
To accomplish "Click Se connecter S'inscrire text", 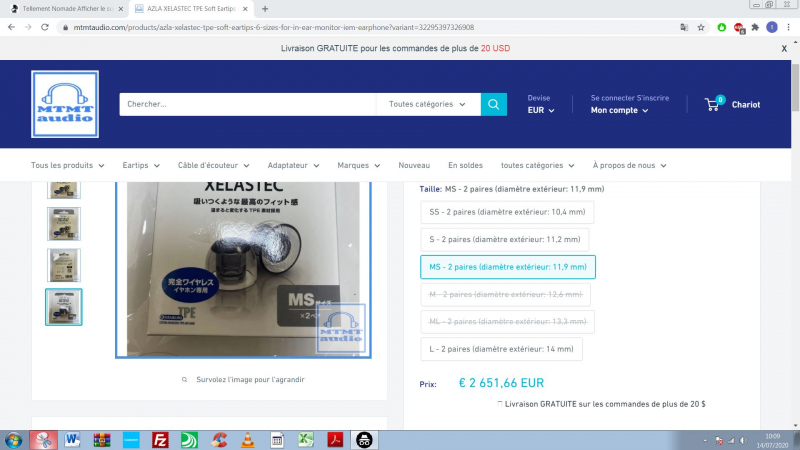I will 630,98.
